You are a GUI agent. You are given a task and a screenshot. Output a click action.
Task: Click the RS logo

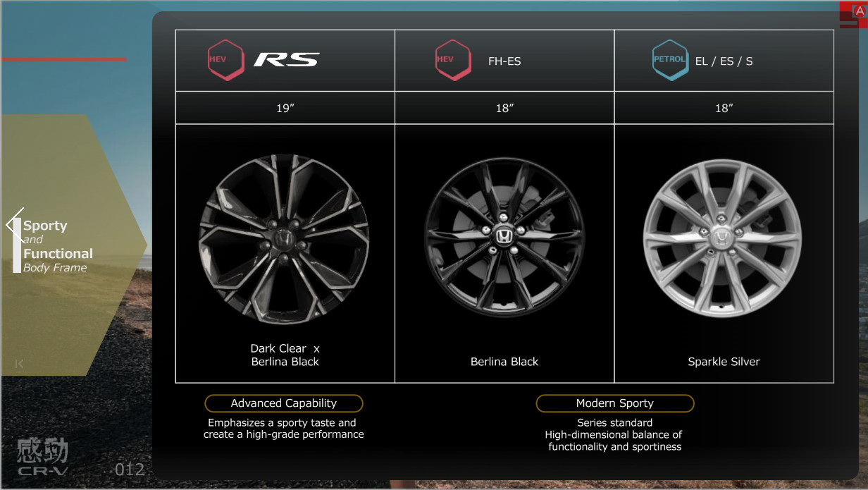286,60
